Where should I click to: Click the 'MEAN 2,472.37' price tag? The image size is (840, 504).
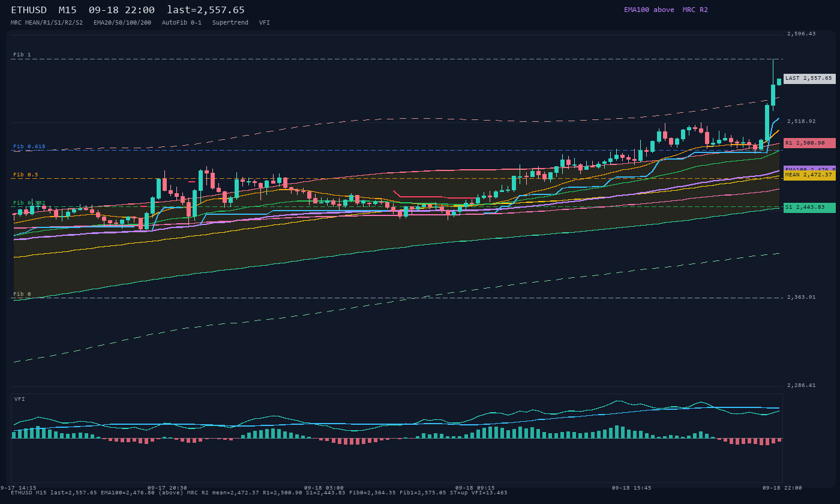click(809, 175)
